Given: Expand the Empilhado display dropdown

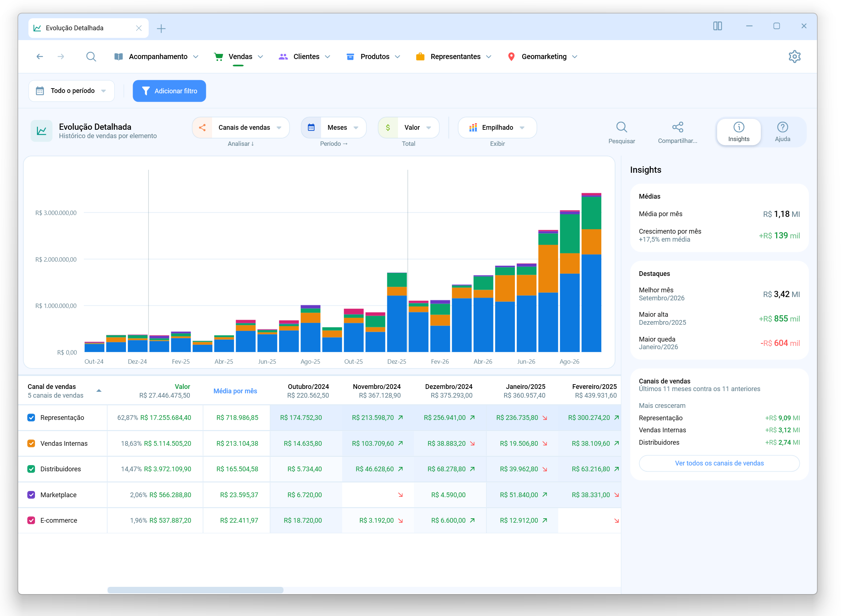Looking at the screenshot, I should pos(497,128).
